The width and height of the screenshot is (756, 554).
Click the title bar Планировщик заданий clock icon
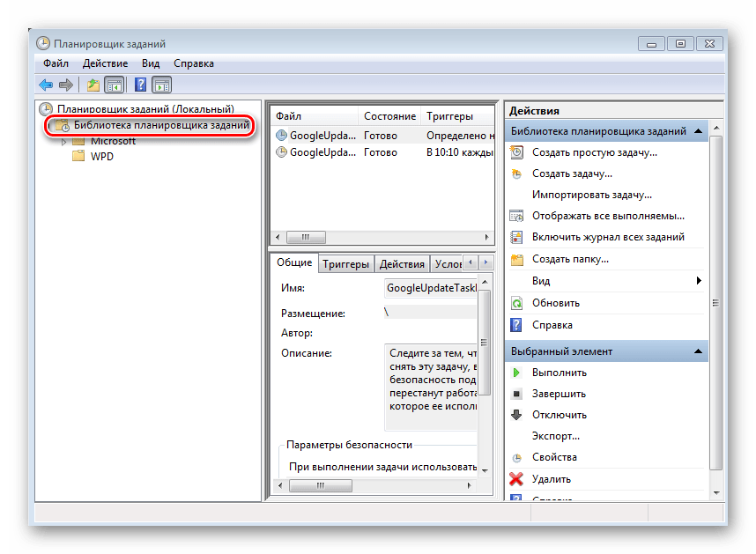(43, 43)
